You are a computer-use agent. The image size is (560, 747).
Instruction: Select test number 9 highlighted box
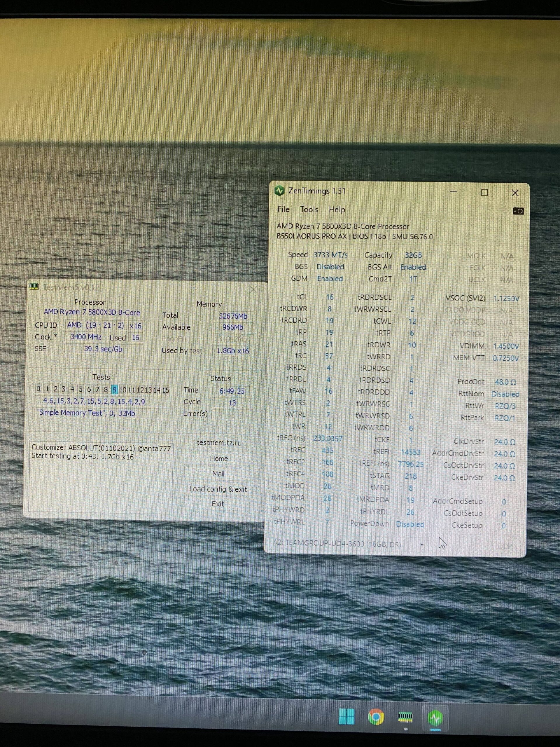(x=114, y=390)
